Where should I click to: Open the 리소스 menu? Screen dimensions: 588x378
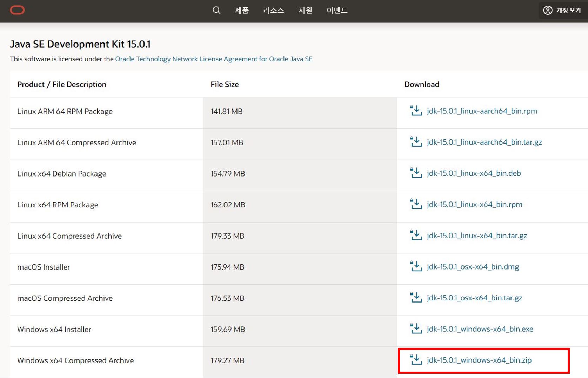274,11
